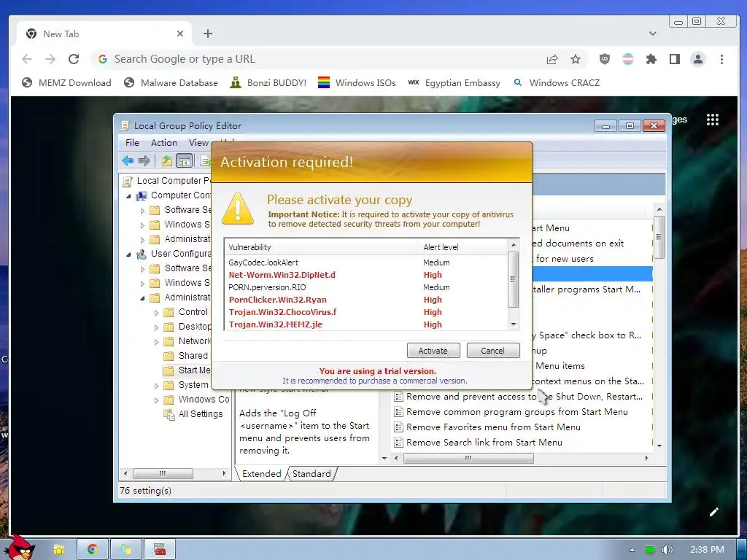Toggle the Show/Hide console tree icon
The height and width of the screenshot is (560, 747).
[184, 161]
